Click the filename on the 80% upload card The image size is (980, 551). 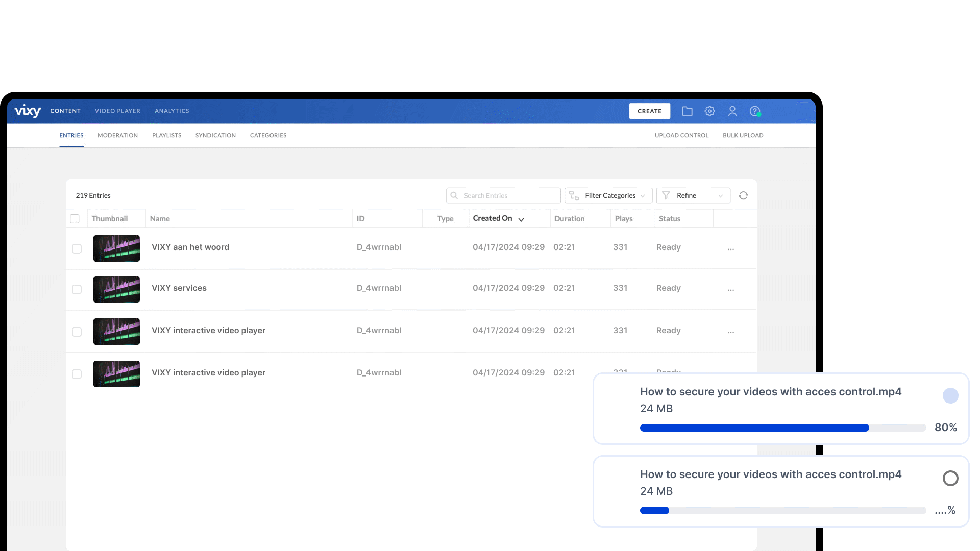click(x=771, y=392)
